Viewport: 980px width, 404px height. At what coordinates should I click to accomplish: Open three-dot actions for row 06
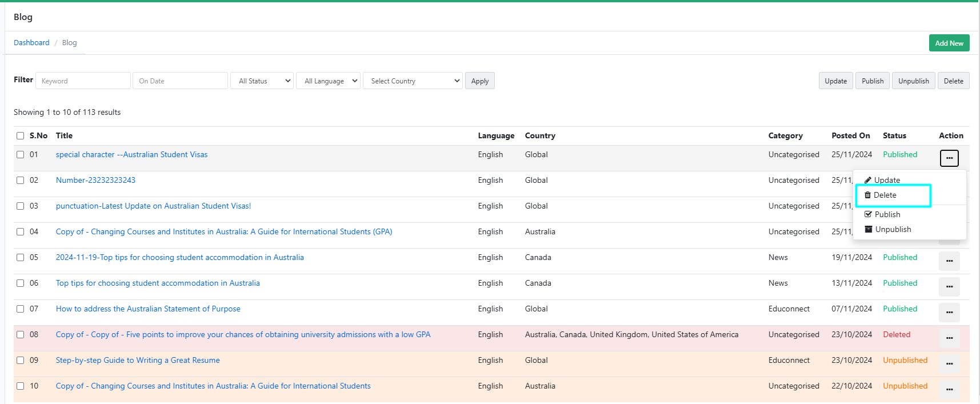(949, 287)
